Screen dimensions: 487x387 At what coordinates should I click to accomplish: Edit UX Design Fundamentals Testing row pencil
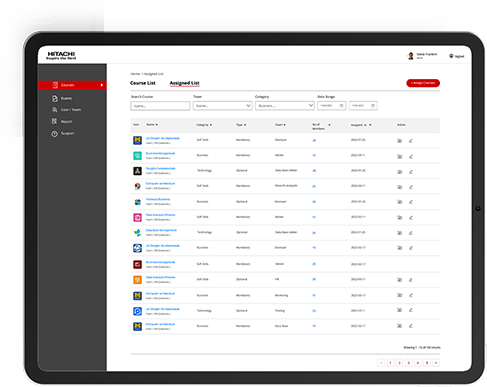(411, 310)
